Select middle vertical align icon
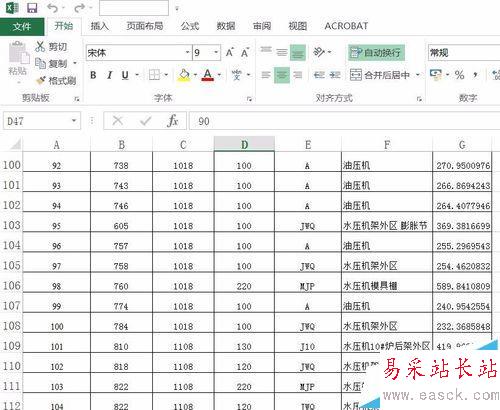Image resolution: width=500 pixels, height=410 pixels. tap(282, 52)
